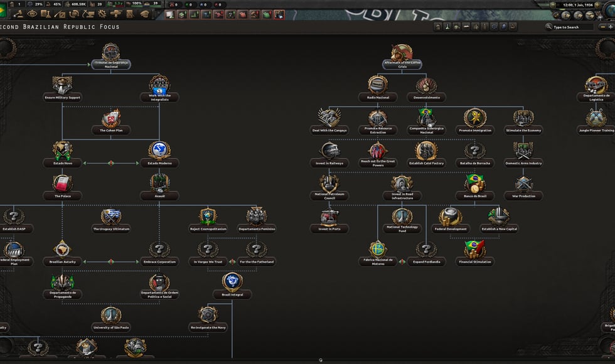Select Brazil Integral focus

click(x=232, y=286)
